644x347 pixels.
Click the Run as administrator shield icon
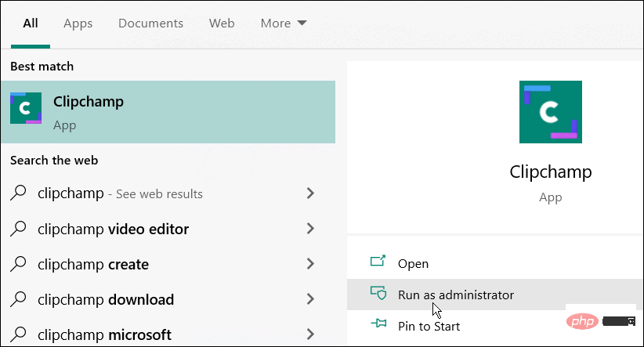378,293
